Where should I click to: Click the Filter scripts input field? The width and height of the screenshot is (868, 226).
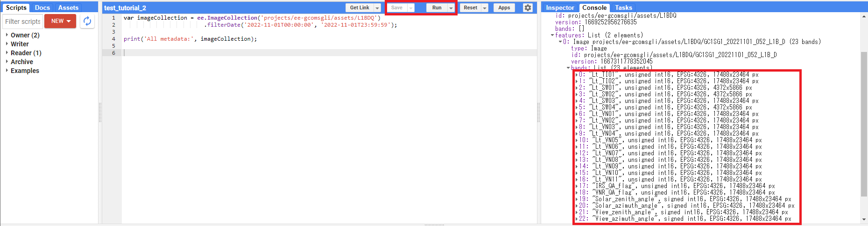click(22, 22)
